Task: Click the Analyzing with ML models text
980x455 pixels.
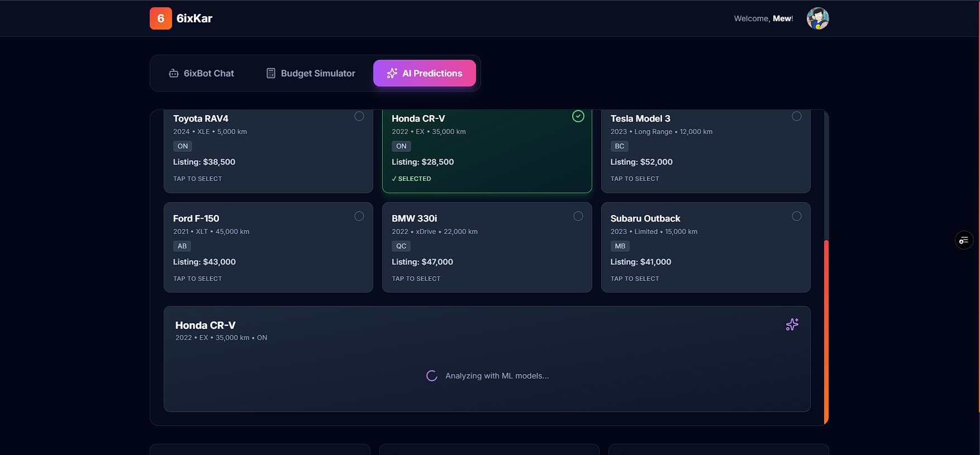Action: 497,376
